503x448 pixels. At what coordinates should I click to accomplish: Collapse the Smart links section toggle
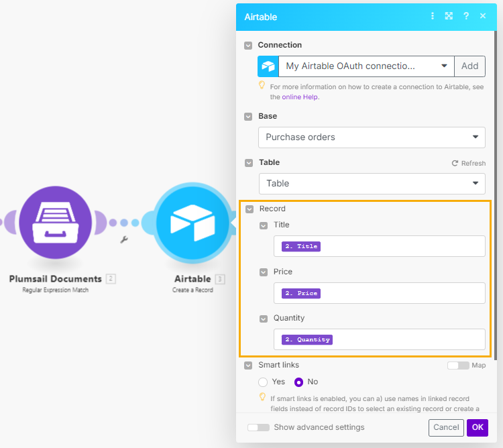[x=248, y=366]
